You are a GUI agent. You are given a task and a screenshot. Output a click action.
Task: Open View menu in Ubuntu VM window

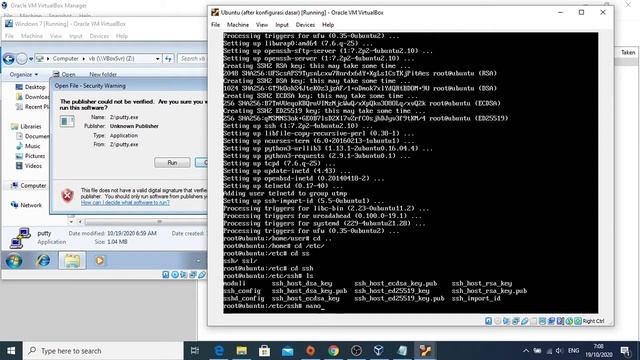click(x=262, y=25)
